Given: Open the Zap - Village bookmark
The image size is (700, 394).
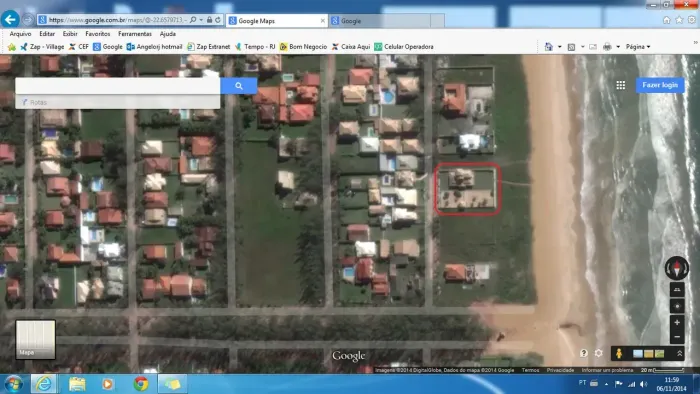Looking at the screenshot, I should click(x=42, y=47).
